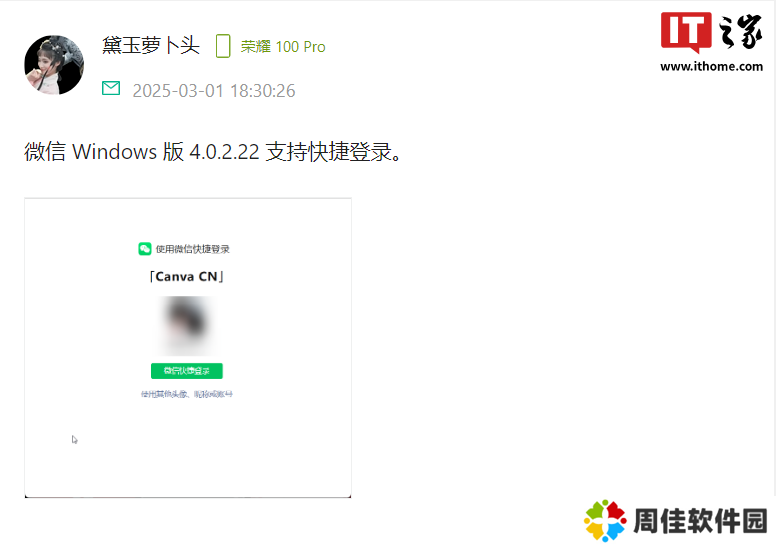Click the green 微信快捷登录 button
The image size is (776, 546).
click(x=187, y=371)
